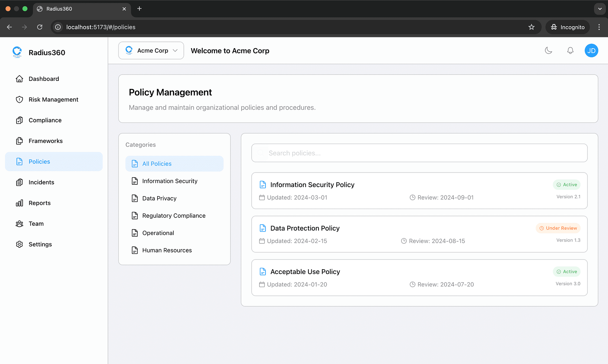Filter by the Information Security category
This screenshot has width=608, height=364.
pos(170,181)
